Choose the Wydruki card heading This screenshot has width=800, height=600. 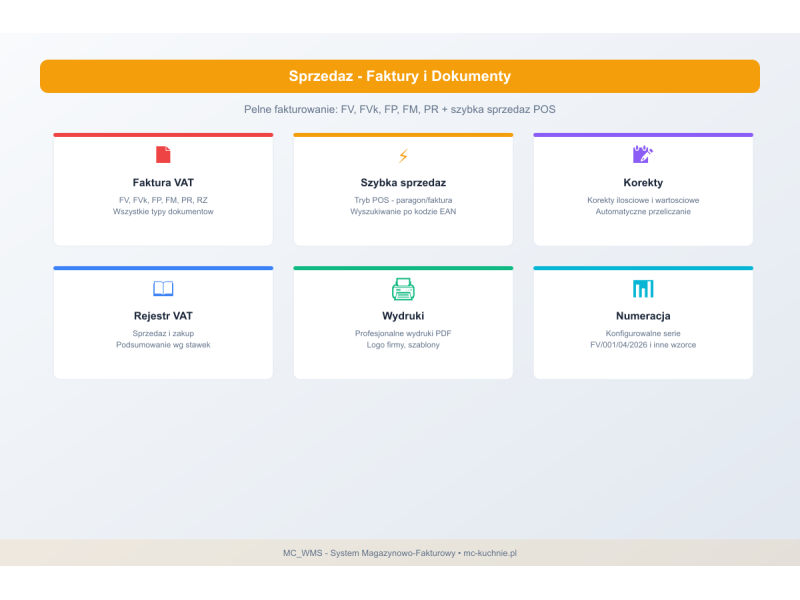[x=403, y=316]
